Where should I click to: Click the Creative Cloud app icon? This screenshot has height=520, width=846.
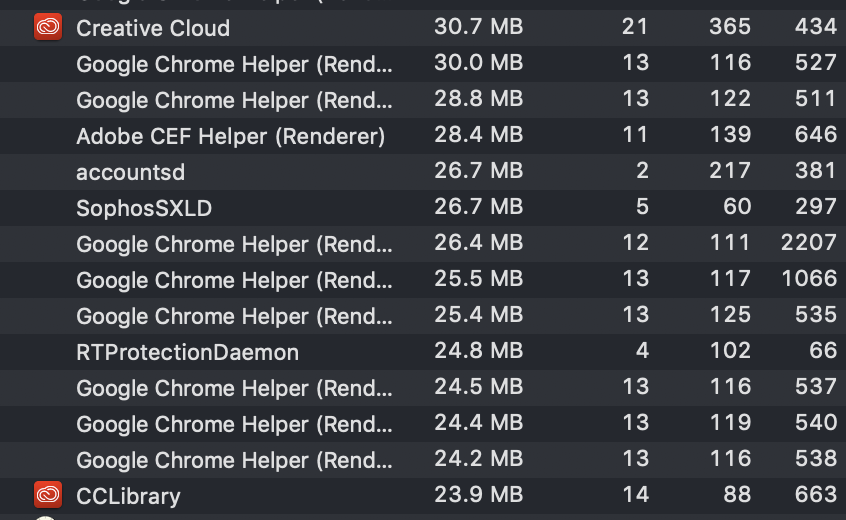click(48, 27)
